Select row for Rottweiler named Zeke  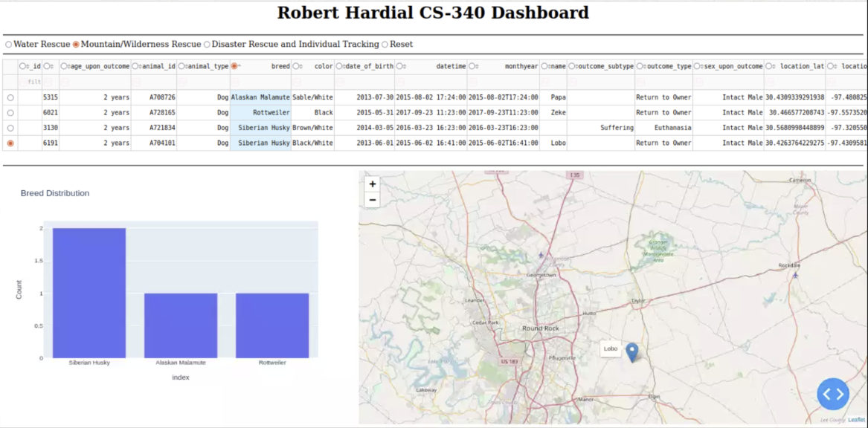(10, 112)
